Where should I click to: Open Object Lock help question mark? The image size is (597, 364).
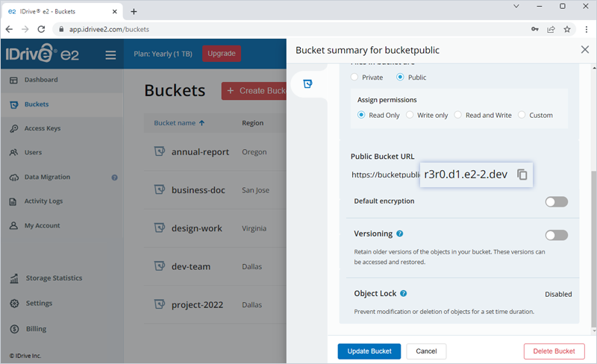[x=404, y=294]
